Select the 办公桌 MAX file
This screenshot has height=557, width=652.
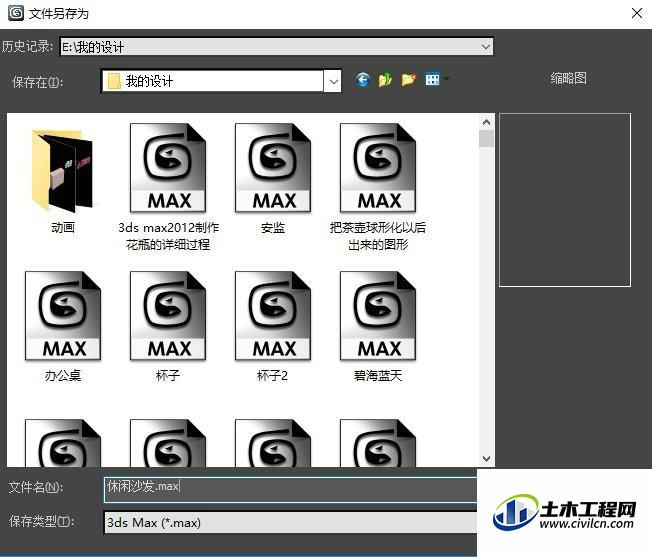tap(63, 327)
